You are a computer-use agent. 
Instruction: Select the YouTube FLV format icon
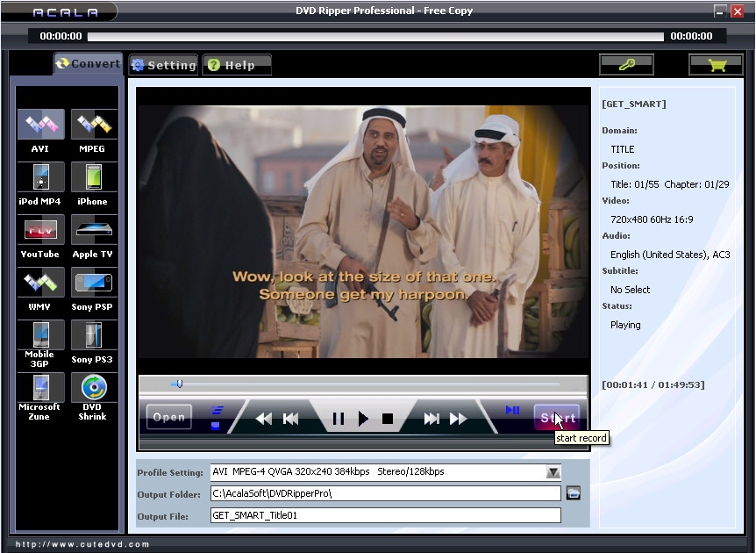pos(40,231)
